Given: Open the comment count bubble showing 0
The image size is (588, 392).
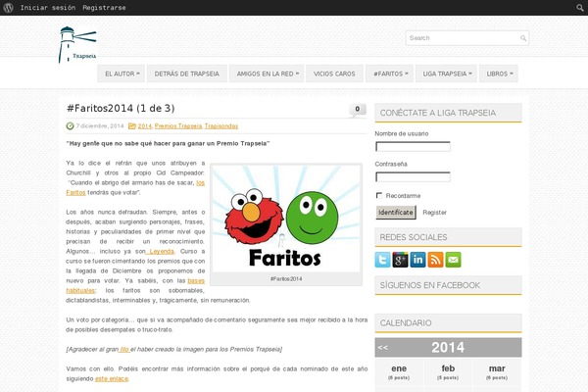Looking at the screenshot, I should pyautogui.click(x=358, y=110).
